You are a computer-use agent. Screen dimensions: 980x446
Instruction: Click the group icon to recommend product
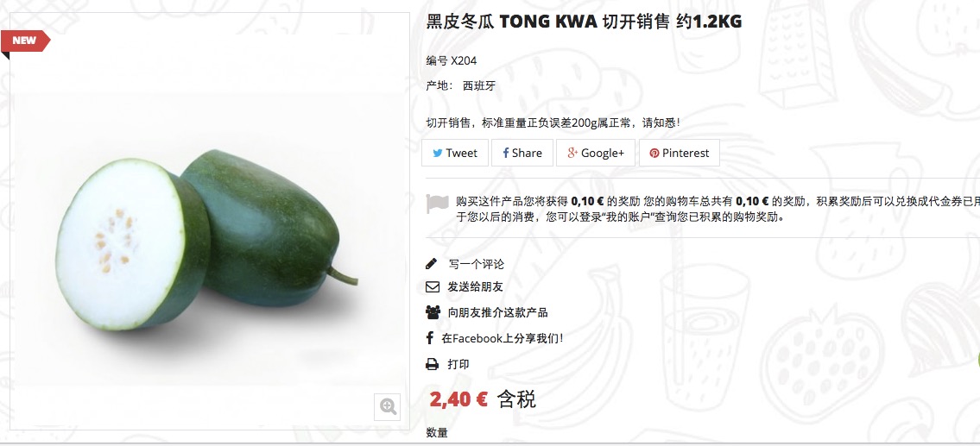pyautogui.click(x=433, y=311)
